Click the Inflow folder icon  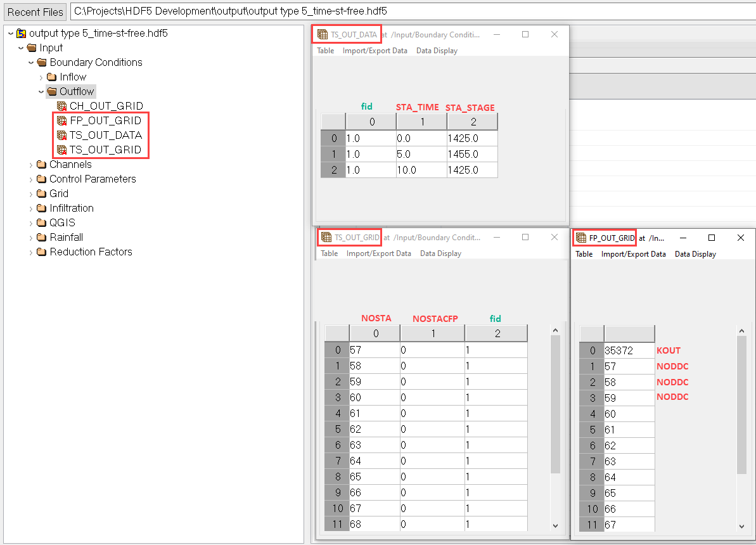pyautogui.click(x=52, y=77)
